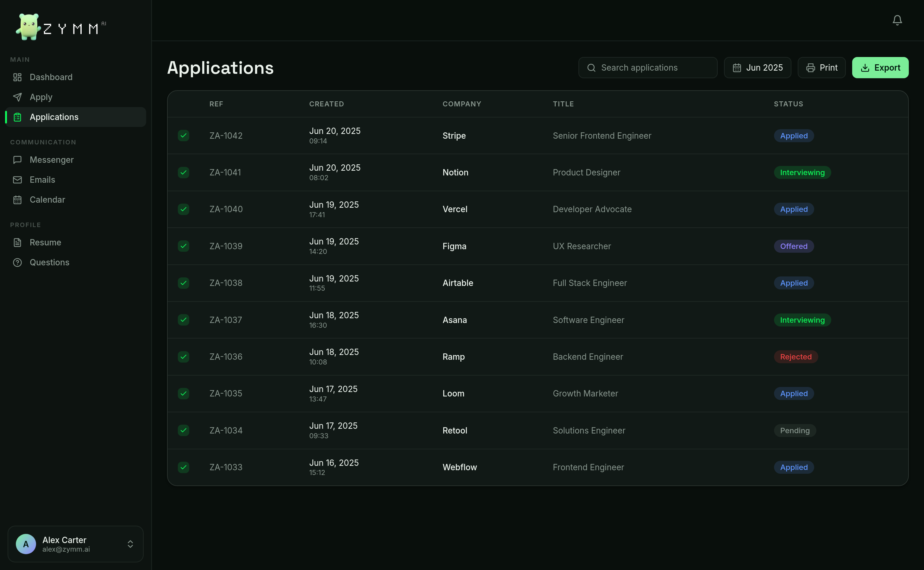924x570 pixels.
Task: Click reference ZA-1036
Action: tap(226, 357)
